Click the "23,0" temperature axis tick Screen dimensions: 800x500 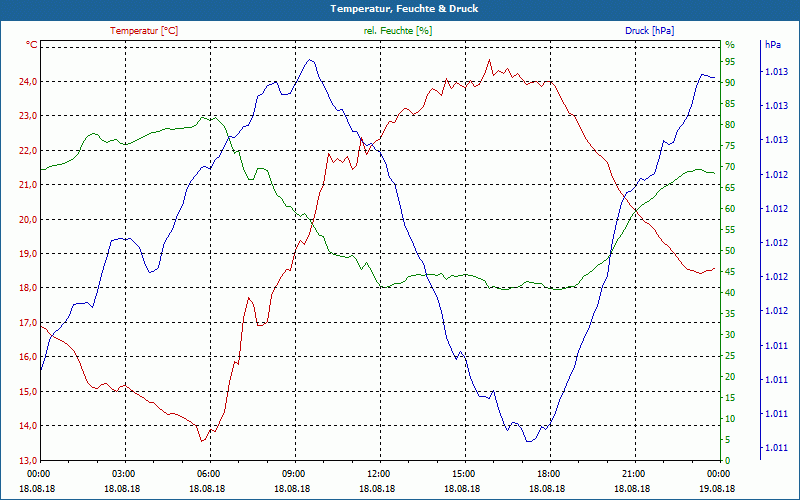(x=28, y=116)
